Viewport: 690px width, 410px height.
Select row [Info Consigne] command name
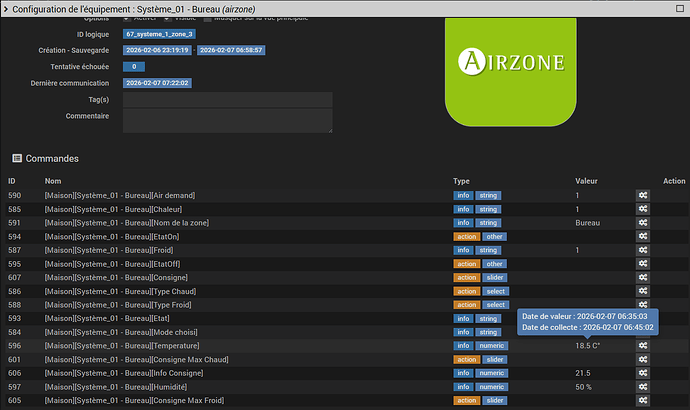(x=124, y=373)
